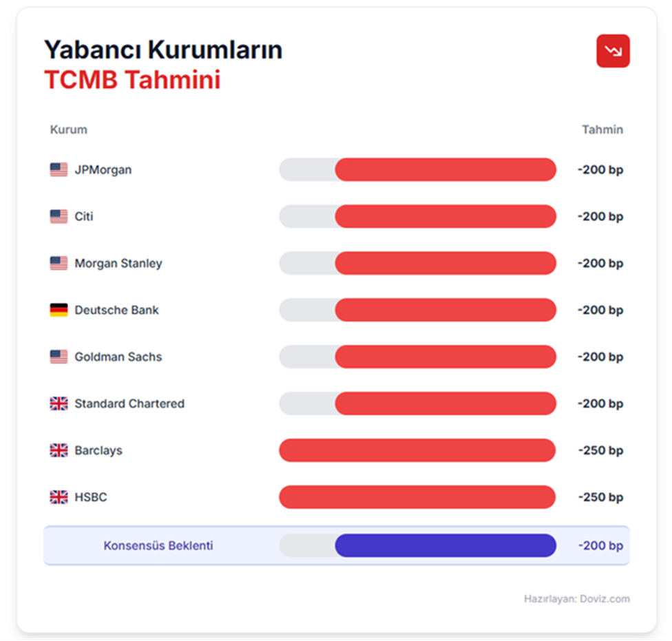Click the Tahmin column header
Viewport: 672px width, 641px height.
click(x=602, y=129)
